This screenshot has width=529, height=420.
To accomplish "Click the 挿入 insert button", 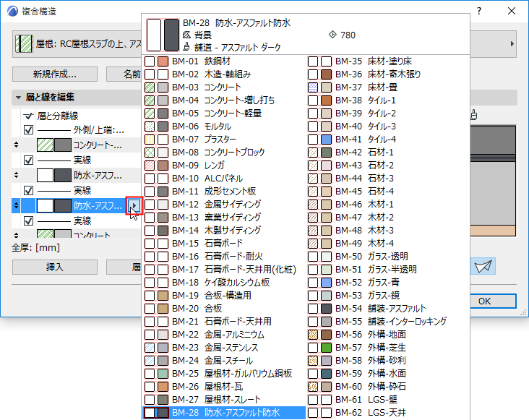I will click(55, 267).
